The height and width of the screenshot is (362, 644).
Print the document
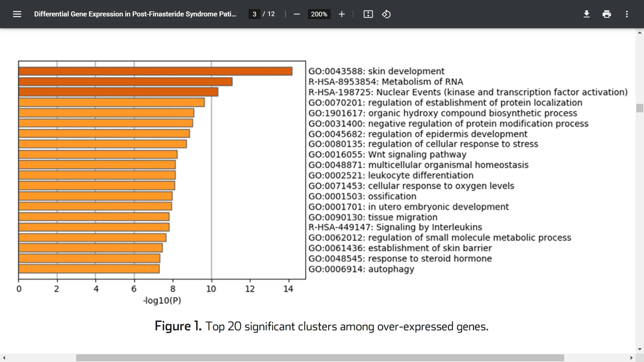(606, 14)
